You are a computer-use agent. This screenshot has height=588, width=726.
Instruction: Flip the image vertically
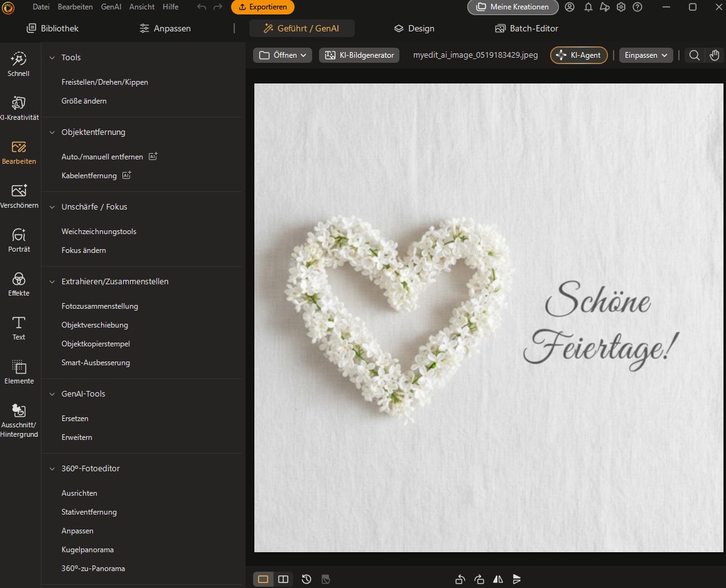[x=517, y=579]
